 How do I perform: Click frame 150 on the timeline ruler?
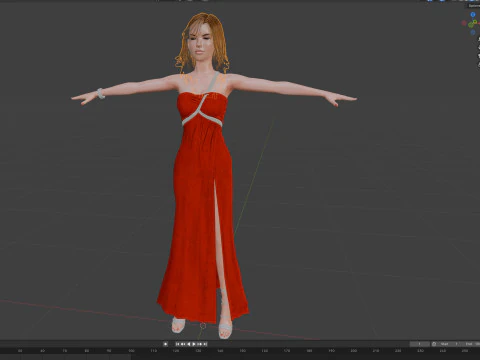(x=242, y=351)
